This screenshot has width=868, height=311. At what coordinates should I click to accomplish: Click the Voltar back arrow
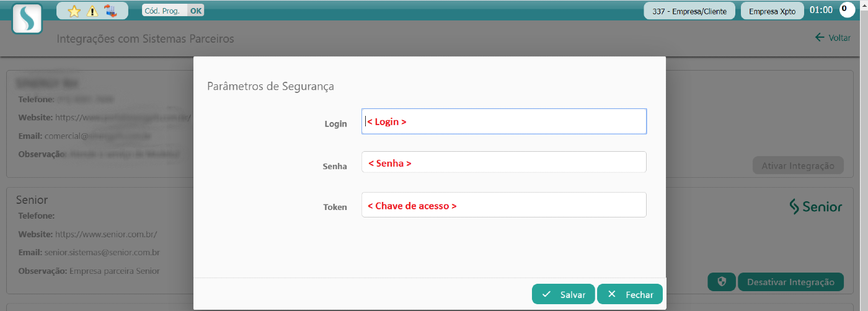point(833,38)
